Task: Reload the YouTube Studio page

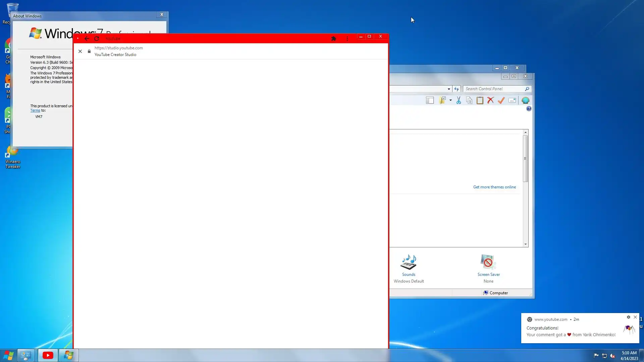Action: click(97, 39)
